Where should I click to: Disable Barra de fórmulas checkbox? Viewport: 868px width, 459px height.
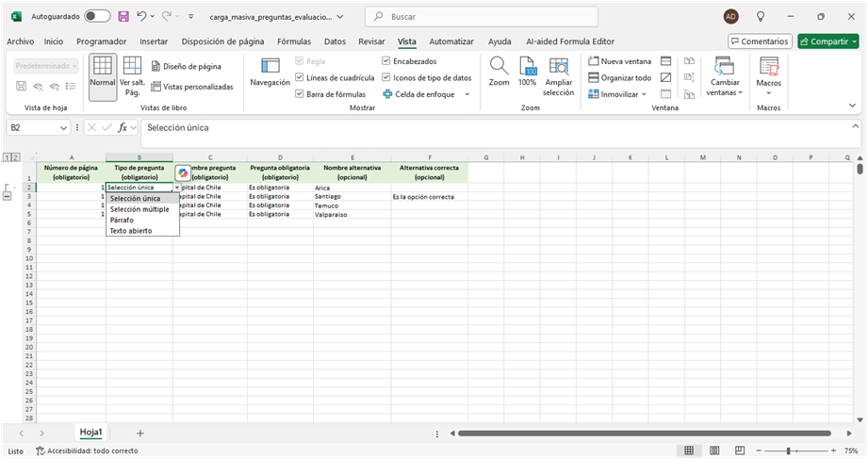pyautogui.click(x=300, y=93)
